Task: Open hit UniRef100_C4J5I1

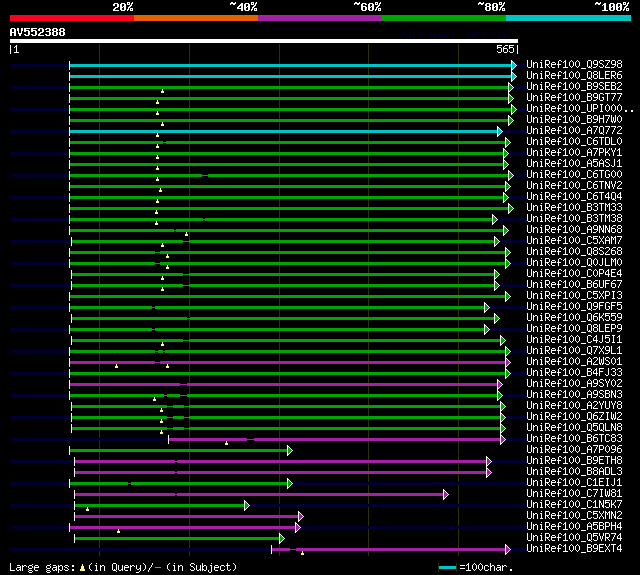Action: 574,340
